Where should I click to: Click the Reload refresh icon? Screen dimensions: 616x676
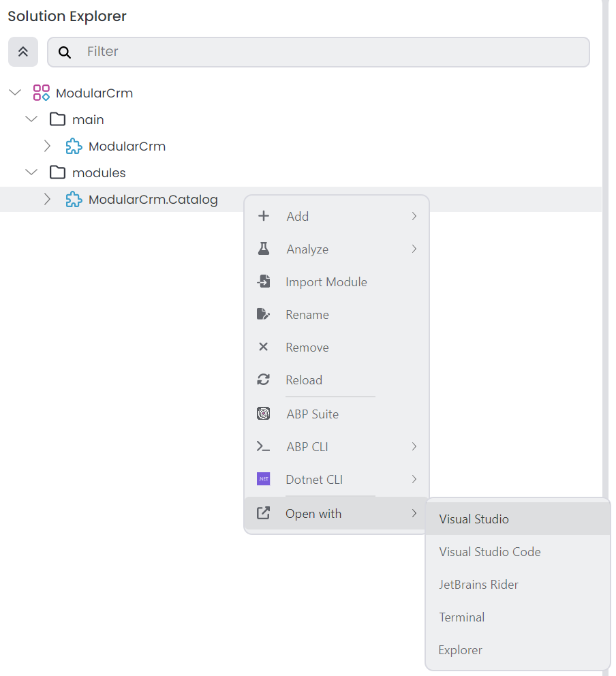(x=264, y=380)
